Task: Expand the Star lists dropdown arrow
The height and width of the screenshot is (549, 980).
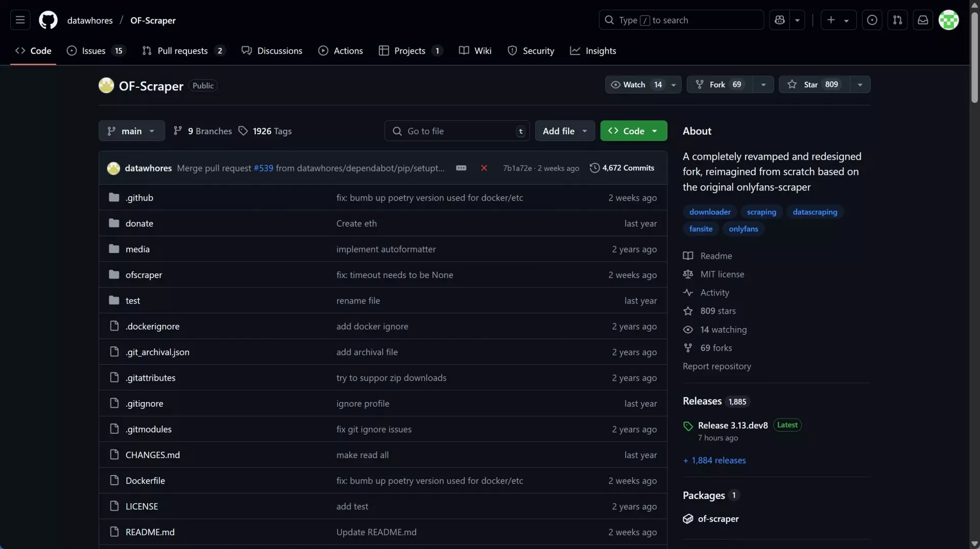Action: 860,84
